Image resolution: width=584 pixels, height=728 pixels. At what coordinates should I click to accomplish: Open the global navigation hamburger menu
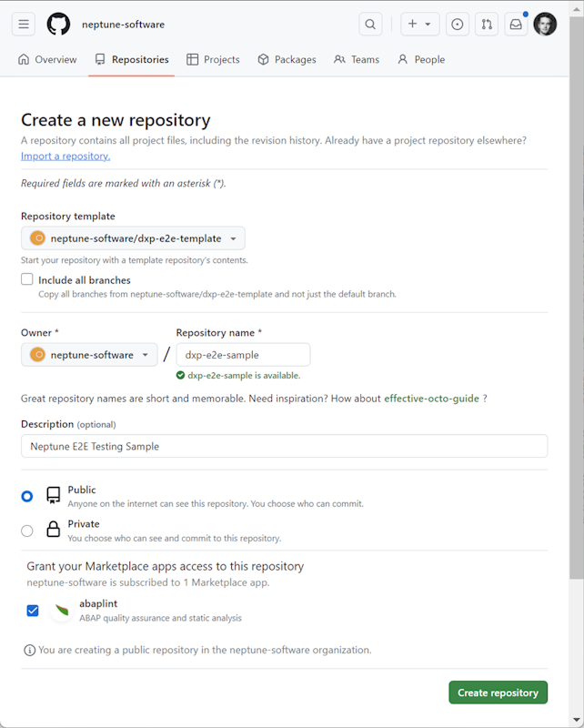pos(23,24)
